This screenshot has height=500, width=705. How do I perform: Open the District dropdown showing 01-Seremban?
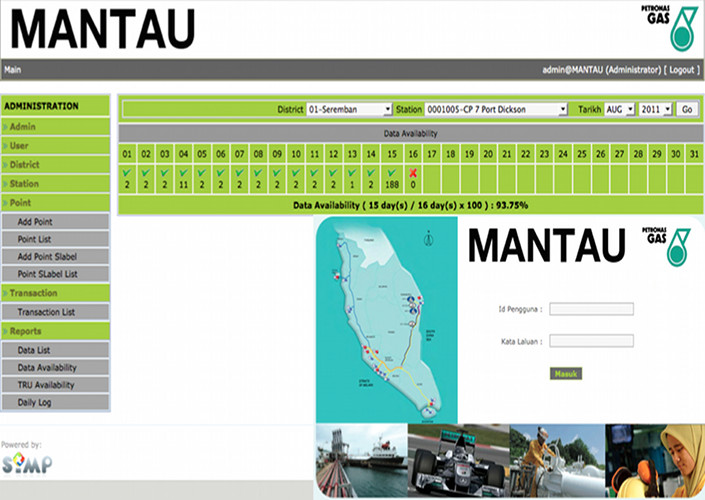349,109
